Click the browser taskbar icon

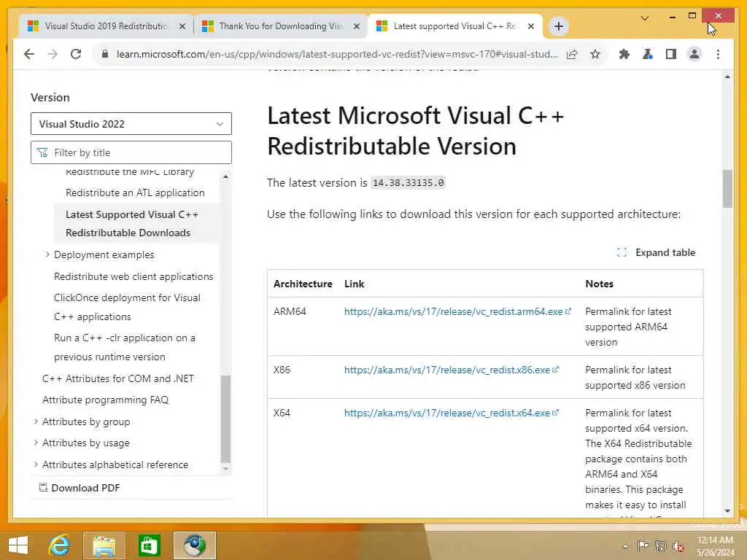[194, 545]
